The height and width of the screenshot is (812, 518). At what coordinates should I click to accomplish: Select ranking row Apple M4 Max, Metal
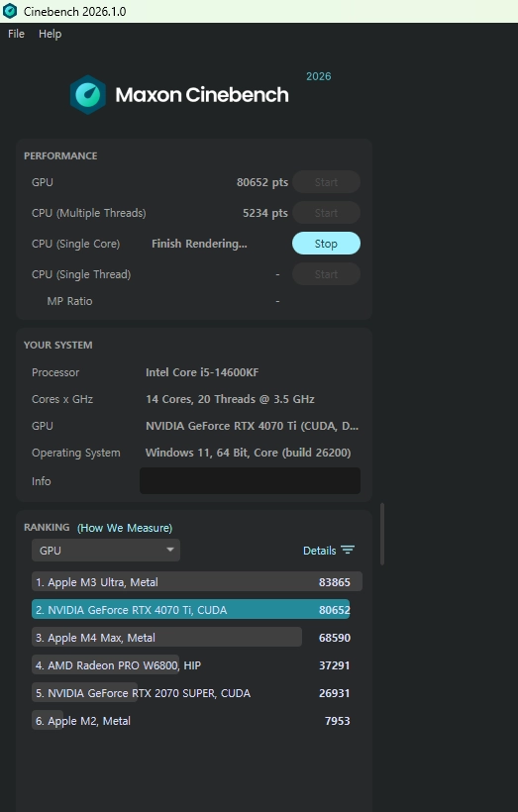coord(190,638)
